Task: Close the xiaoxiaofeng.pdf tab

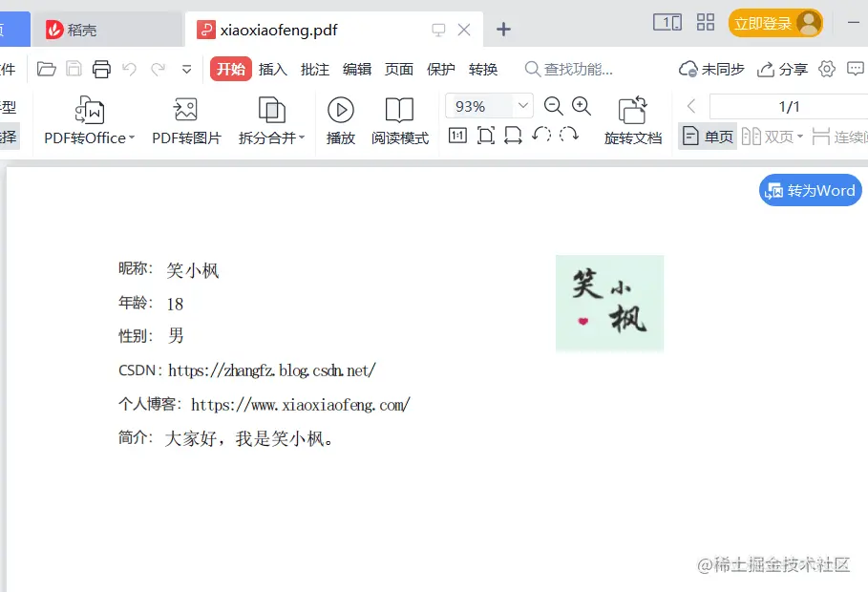Action: [x=464, y=30]
